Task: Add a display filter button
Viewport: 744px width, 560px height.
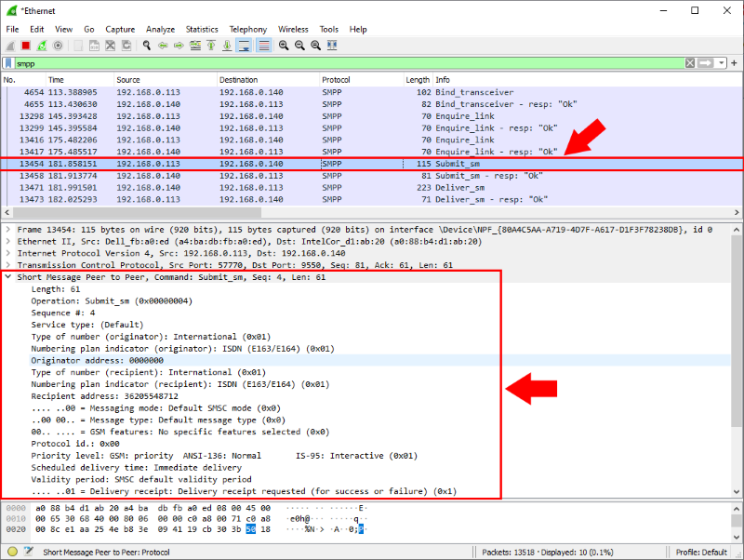Action: click(734, 63)
